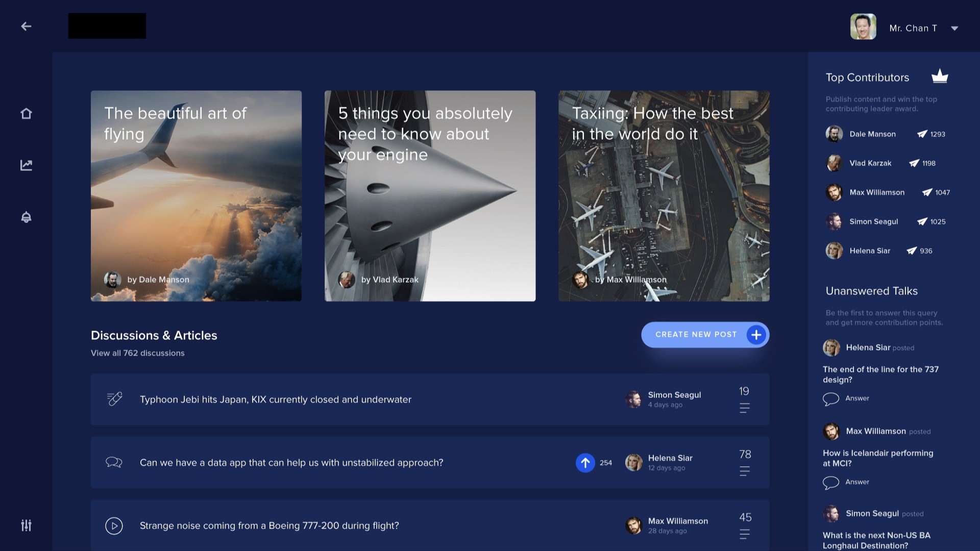Open The beautiful art of flying card
The width and height of the screenshot is (980, 551).
[x=196, y=196]
